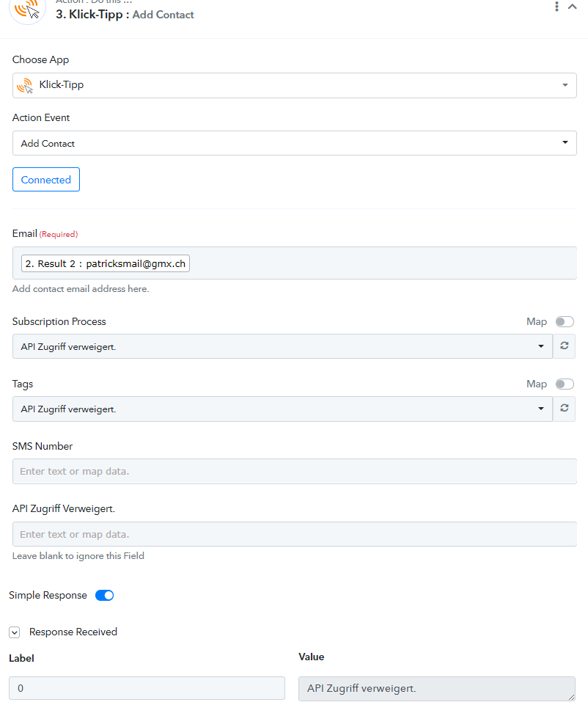This screenshot has height=705, width=588.
Task: Open the Action Event dropdown
Action: pyautogui.click(x=294, y=143)
